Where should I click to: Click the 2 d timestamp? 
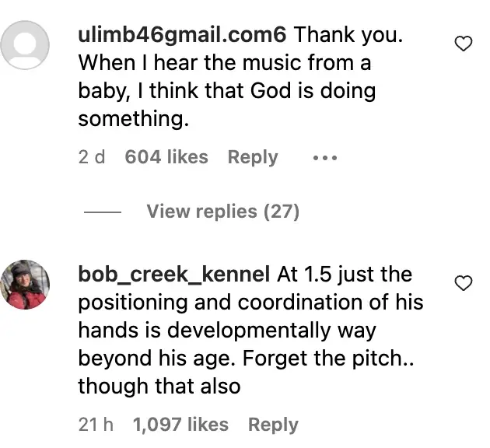91,157
